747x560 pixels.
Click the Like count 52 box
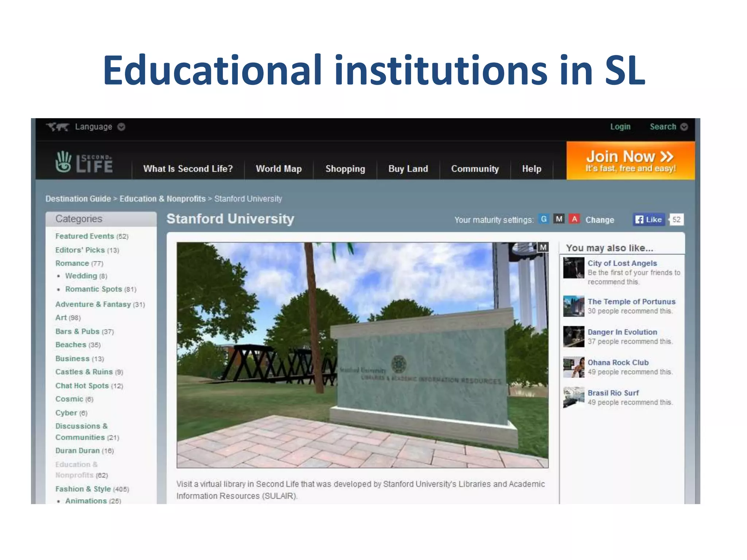(x=676, y=219)
